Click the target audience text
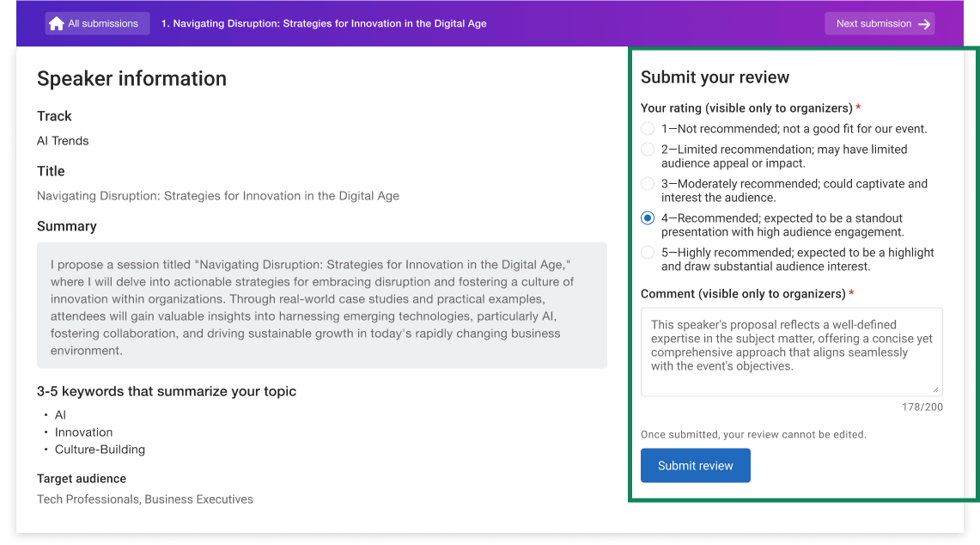The image size is (980, 545). (x=145, y=499)
